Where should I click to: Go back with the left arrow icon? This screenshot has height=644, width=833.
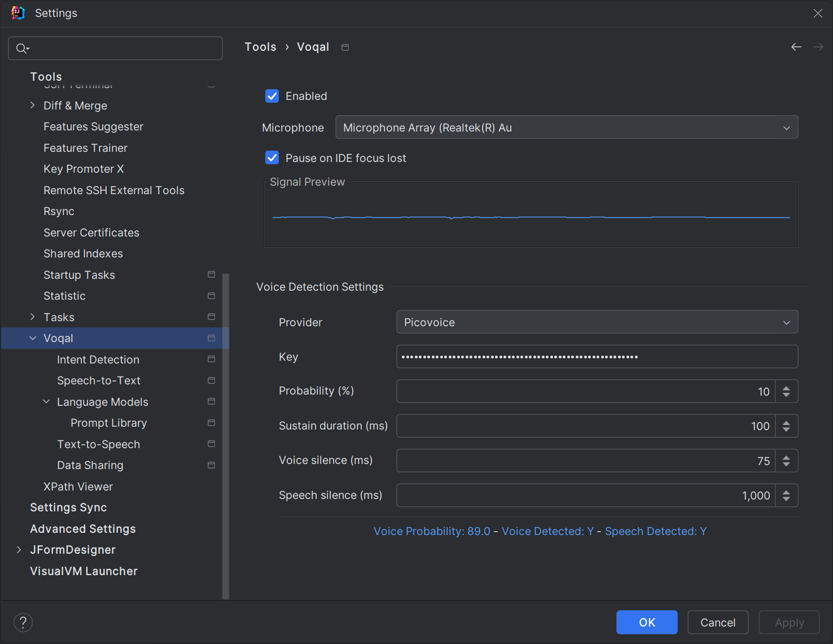[796, 47]
